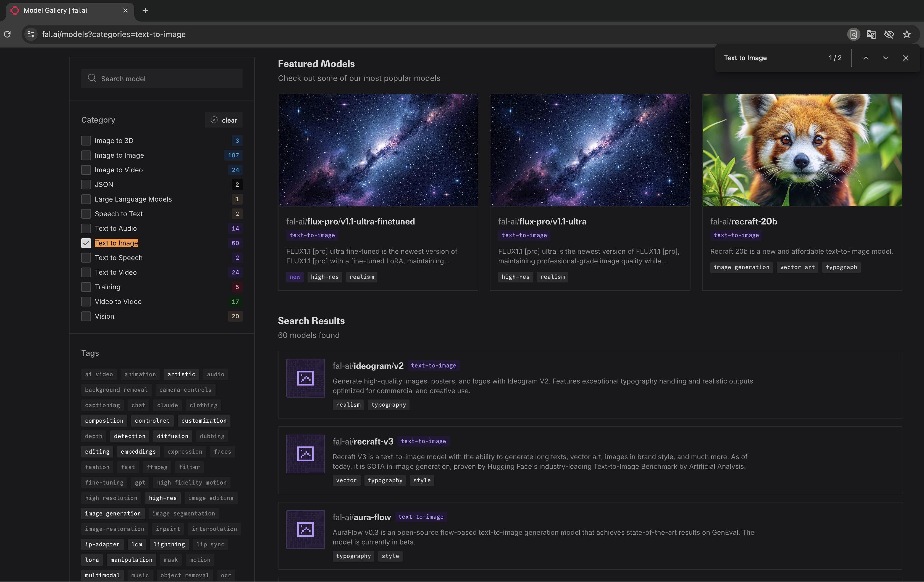Check the JSON category
This screenshot has width=924, height=582.
click(x=86, y=184)
